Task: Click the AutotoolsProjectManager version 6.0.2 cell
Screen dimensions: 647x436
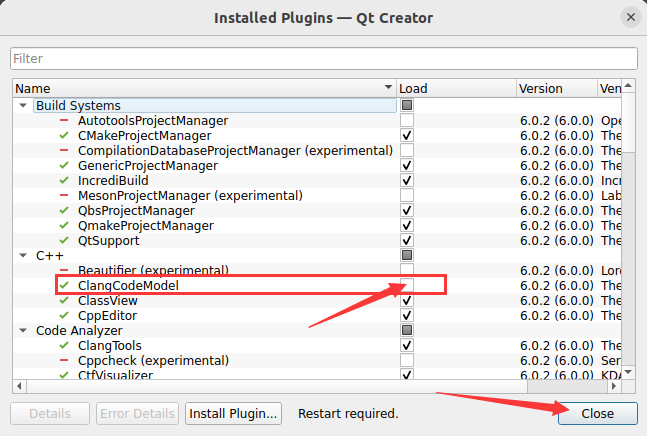Action: coord(557,120)
